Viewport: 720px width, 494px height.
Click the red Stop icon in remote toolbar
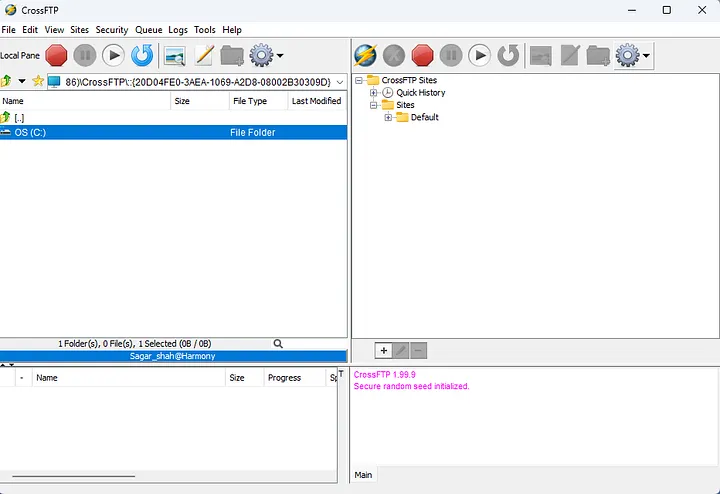click(422, 56)
